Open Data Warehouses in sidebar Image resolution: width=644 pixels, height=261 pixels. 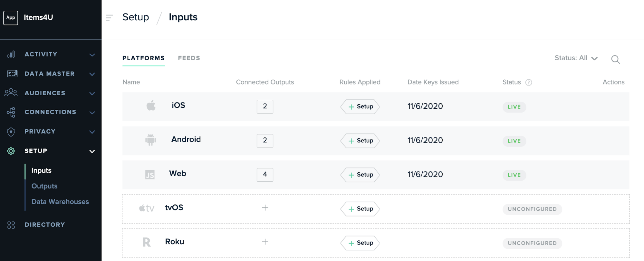pos(60,202)
